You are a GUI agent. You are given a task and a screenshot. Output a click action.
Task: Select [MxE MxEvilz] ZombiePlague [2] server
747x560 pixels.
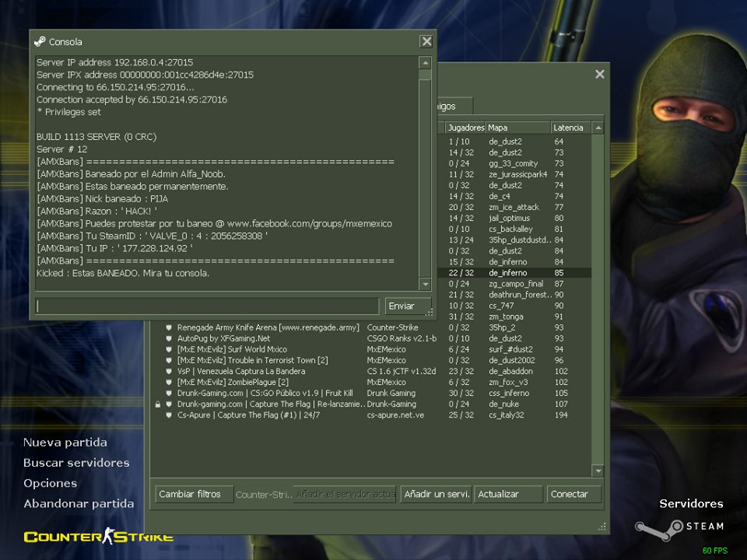(x=372, y=383)
